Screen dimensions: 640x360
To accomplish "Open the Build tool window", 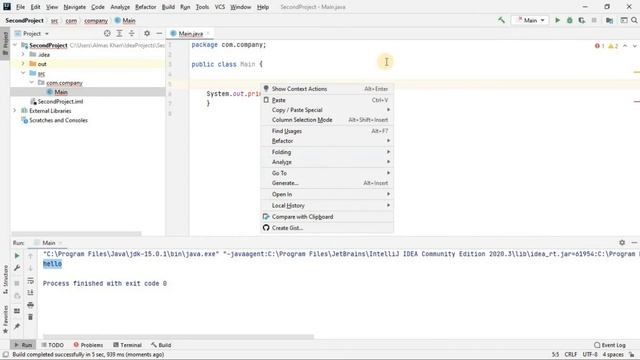I will pyautogui.click(x=161, y=345).
